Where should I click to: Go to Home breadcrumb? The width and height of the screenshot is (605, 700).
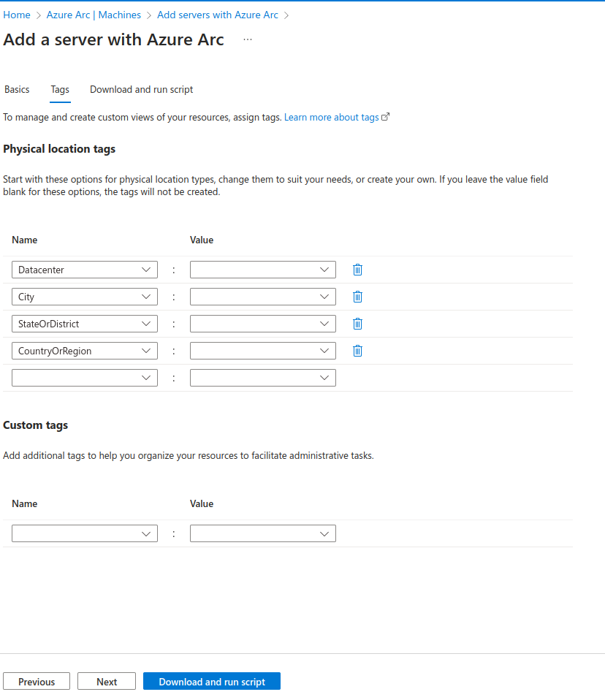17,15
